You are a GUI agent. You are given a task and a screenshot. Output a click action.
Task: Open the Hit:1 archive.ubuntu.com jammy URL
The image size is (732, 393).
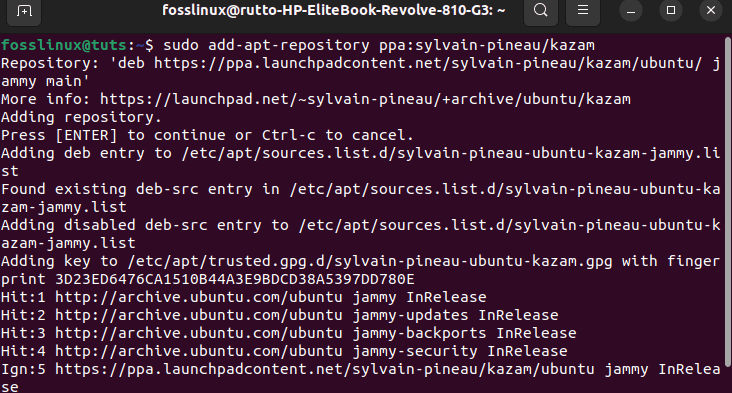[x=198, y=297]
